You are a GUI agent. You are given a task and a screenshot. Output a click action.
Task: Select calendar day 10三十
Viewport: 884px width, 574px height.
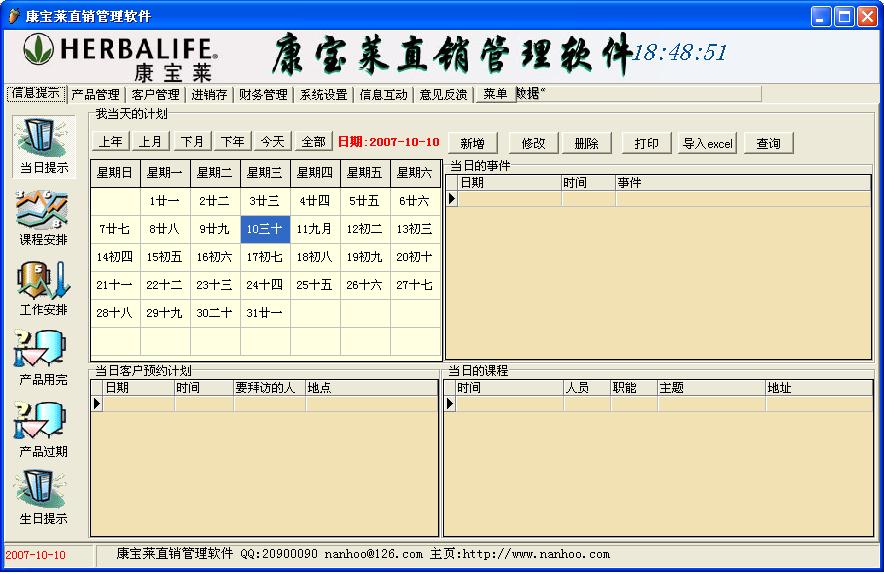click(266, 229)
